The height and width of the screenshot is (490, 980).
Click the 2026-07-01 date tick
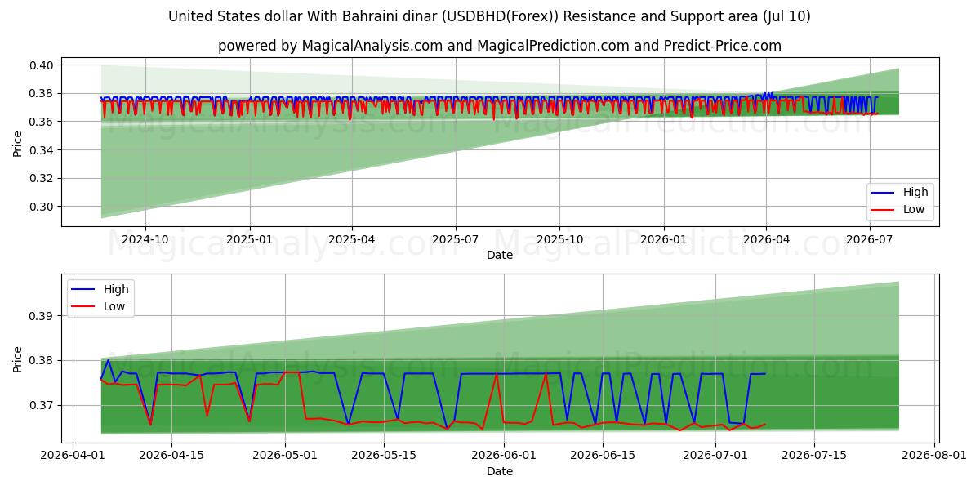pos(715,456)
